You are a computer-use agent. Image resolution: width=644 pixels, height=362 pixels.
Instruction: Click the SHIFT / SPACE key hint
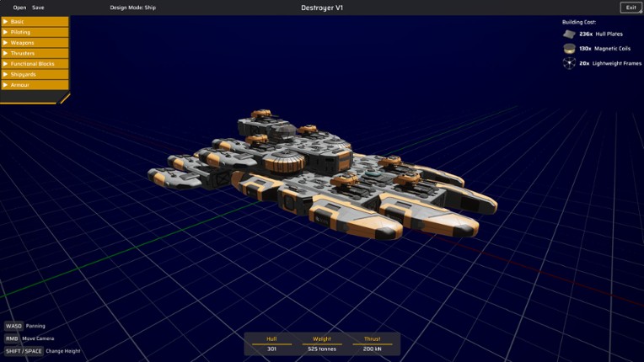tap(24, 351)
